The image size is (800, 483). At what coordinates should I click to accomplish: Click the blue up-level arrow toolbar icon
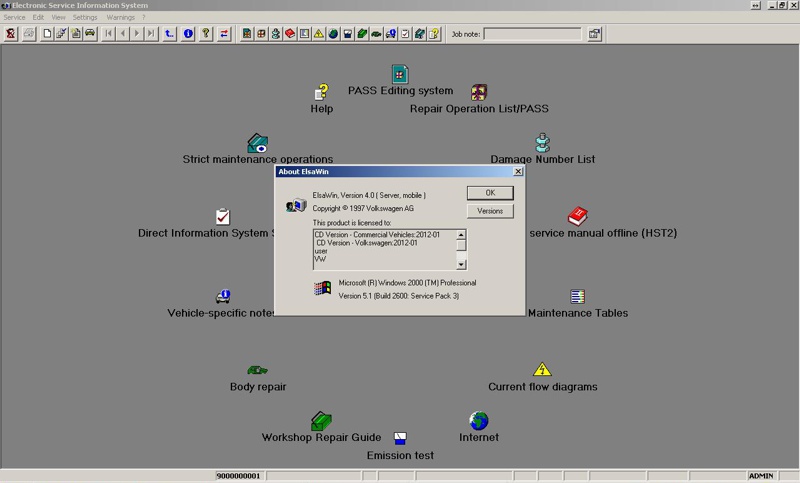(169, 34)
